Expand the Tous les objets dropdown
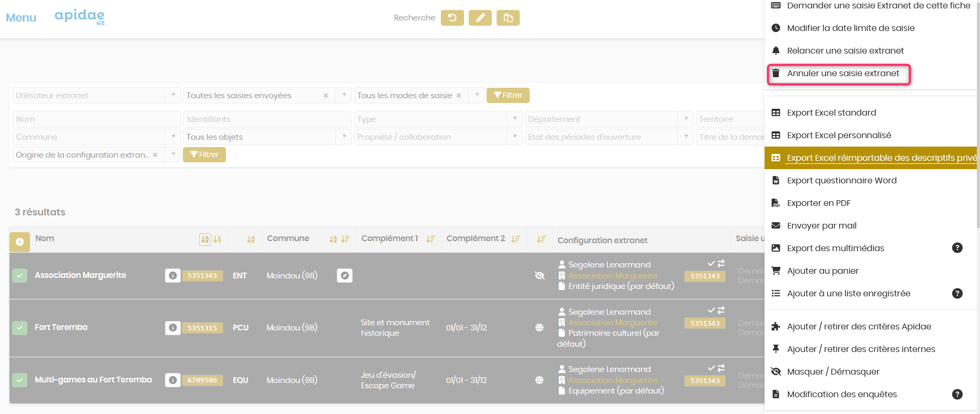The height and width of the screenshot is (414, 980). (x=344, y=137)
